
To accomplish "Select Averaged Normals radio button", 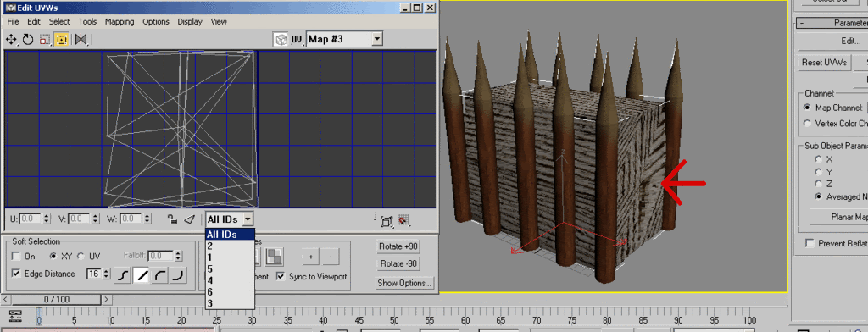I will [x=818, y=196].
